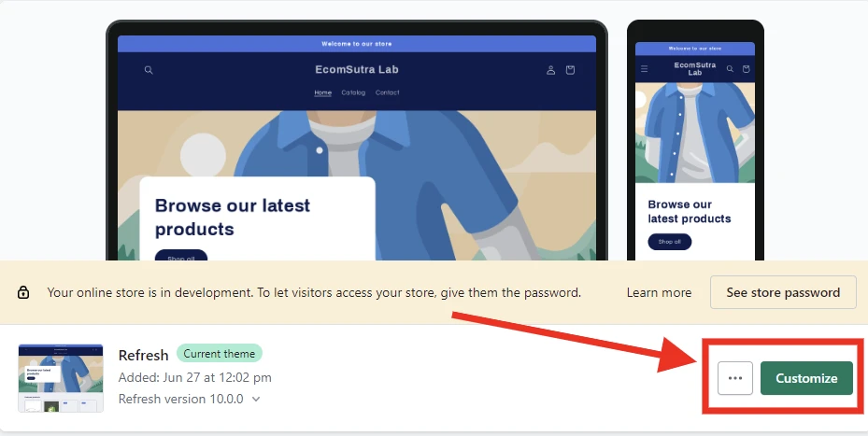Open the cart icon in desktop preview
The width and height of the screenshot is (868, 436).
570,70
